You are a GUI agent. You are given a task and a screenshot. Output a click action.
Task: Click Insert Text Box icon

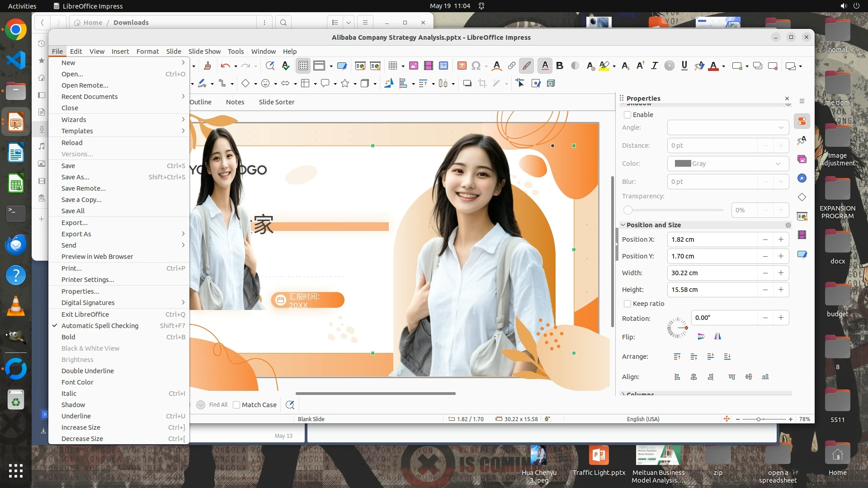pyautogui.click(x=462, y=66)
